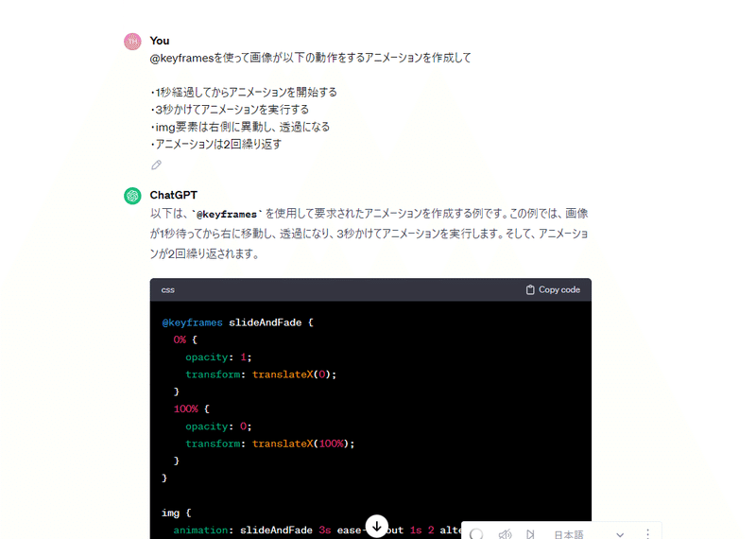This screenshot has width=756, height=539.
Task: Click the inline `@keyframes` code in ChatGPT's reply
Action: [x=227, y=215]
